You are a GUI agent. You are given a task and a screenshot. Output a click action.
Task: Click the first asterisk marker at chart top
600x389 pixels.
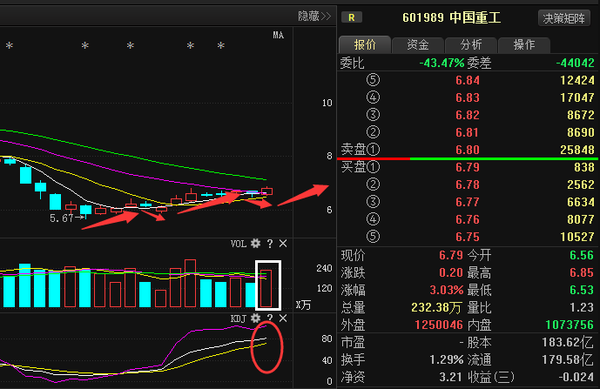click(x=9, y=46)
